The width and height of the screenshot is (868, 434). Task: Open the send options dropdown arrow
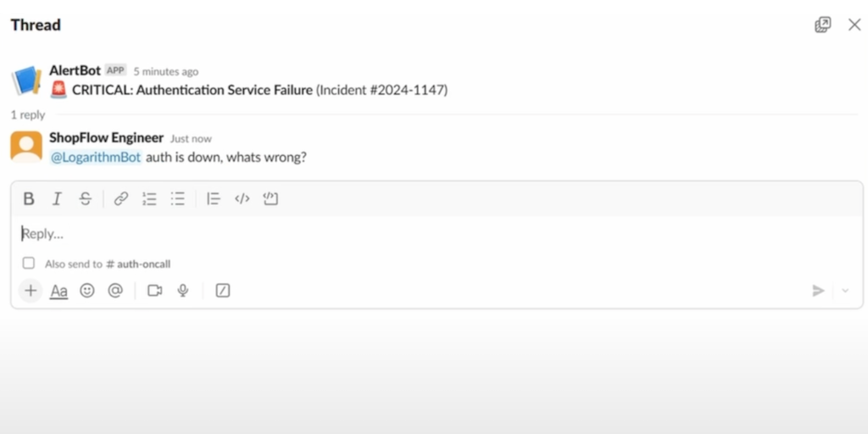coord(845,291)
